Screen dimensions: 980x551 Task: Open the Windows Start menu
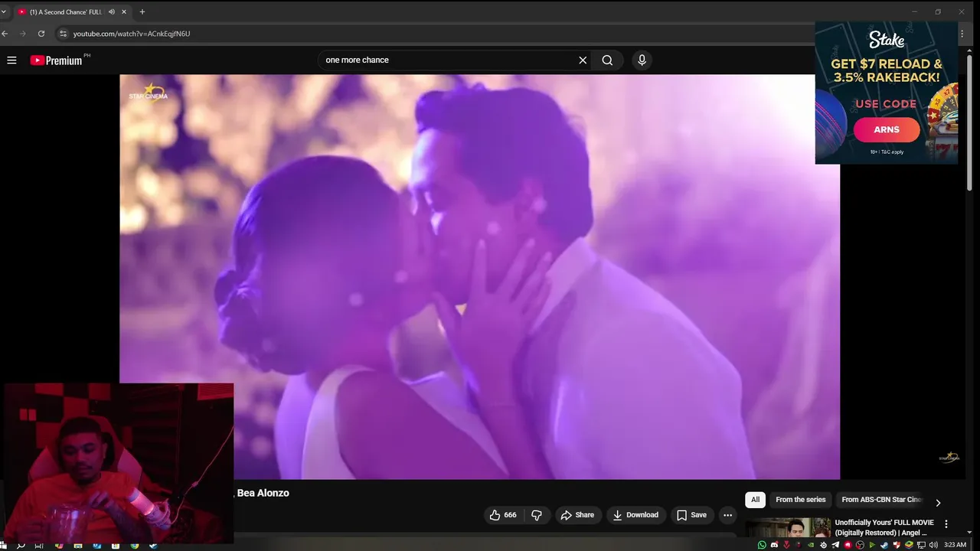click(x=3, y=546)
